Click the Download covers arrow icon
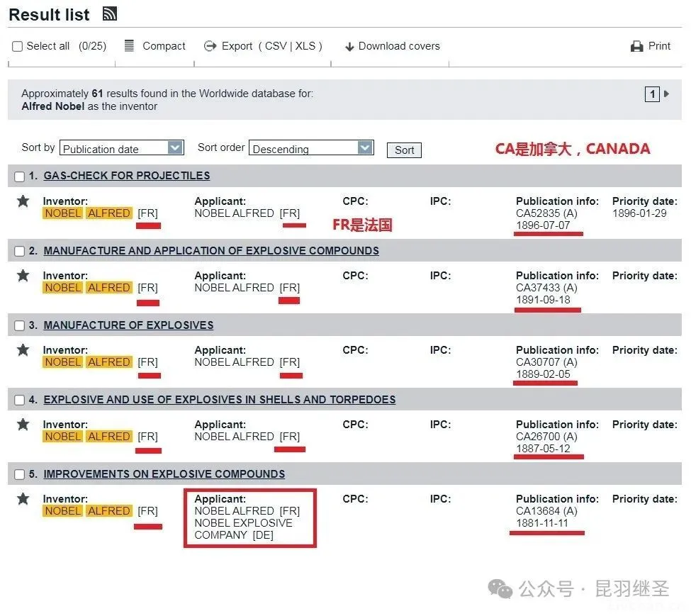The image size is (691, 616). point(349,47)
